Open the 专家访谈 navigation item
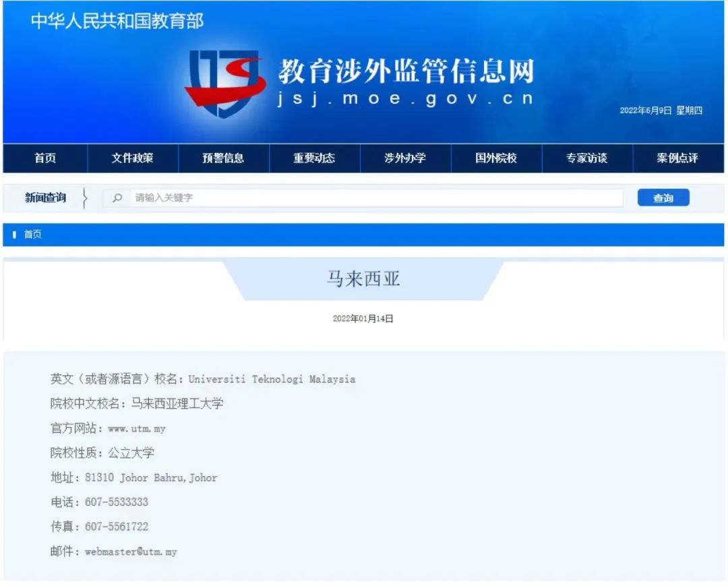 point(586,158)
